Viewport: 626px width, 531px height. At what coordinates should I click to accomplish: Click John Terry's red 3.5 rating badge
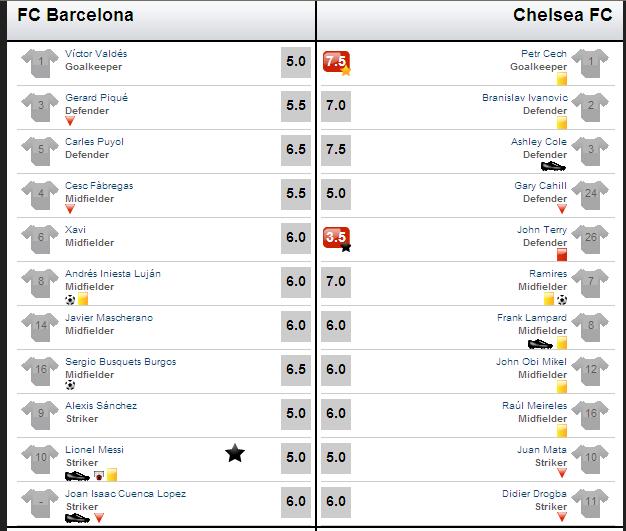pos(336,238)
